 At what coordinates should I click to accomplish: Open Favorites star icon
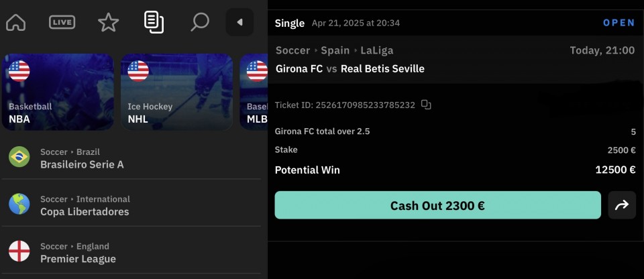[109, 22]
